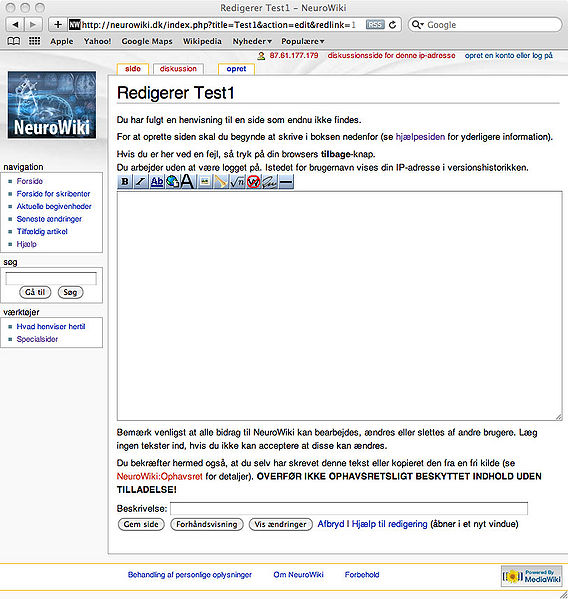Open the Seneste ændringer navigation link
The image size is (568, 599).
pyautogui.click(x=49, y=219)
